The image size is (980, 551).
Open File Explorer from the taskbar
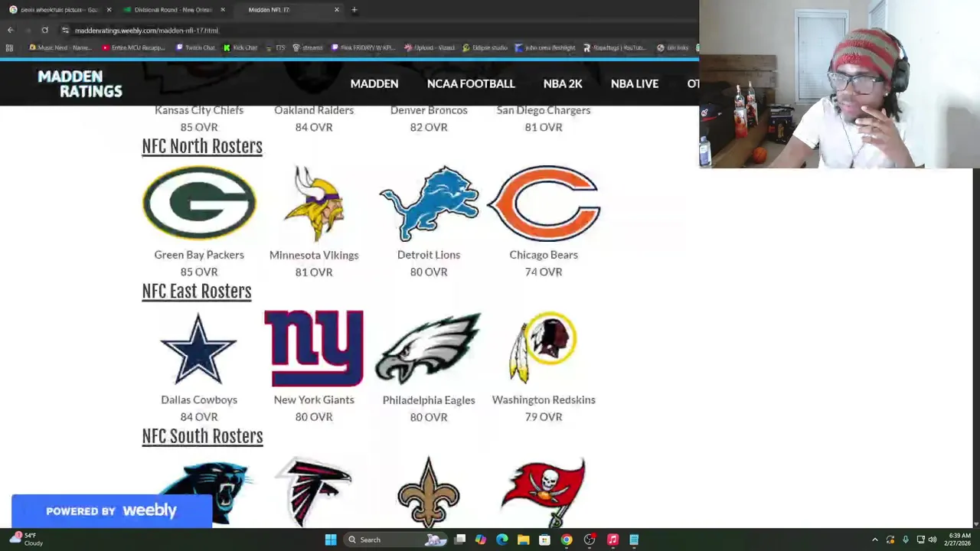coord(523,540)
